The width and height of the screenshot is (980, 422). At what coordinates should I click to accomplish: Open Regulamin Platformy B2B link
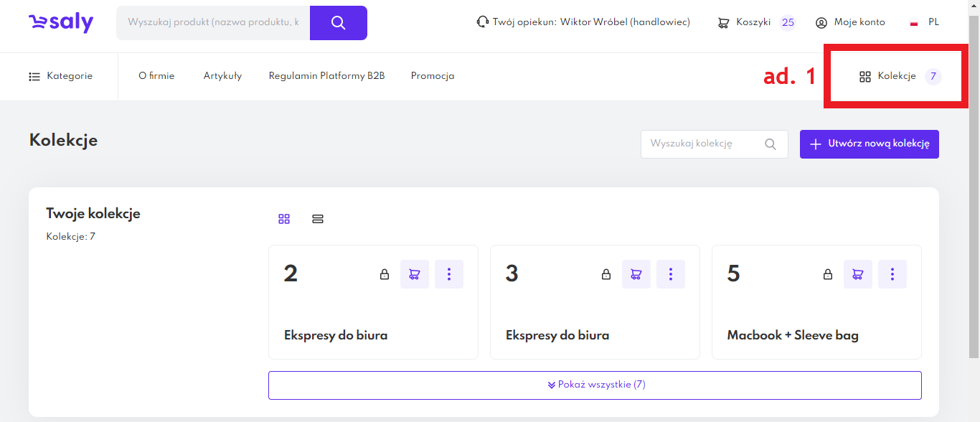[x=326, y=76]
